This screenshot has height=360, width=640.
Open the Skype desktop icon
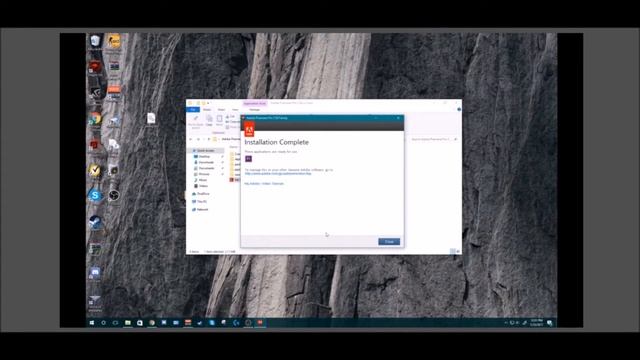[95, 196]
